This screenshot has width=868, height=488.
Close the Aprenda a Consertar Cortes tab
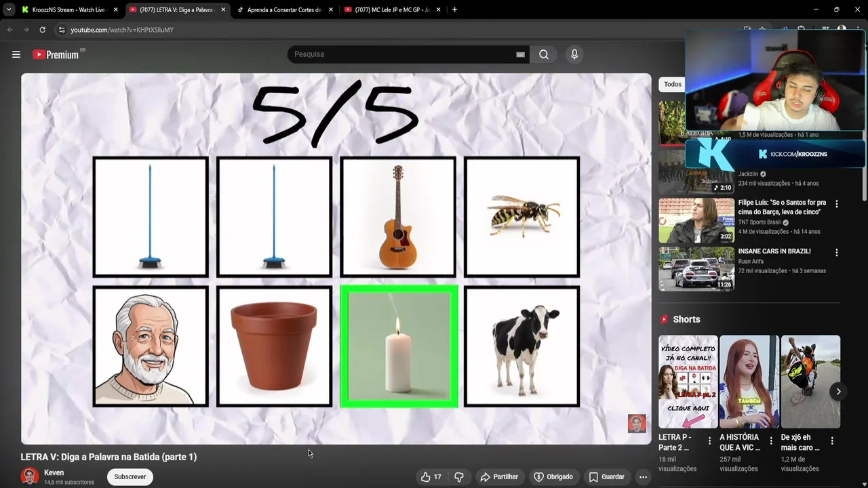(x=331, y=9)
